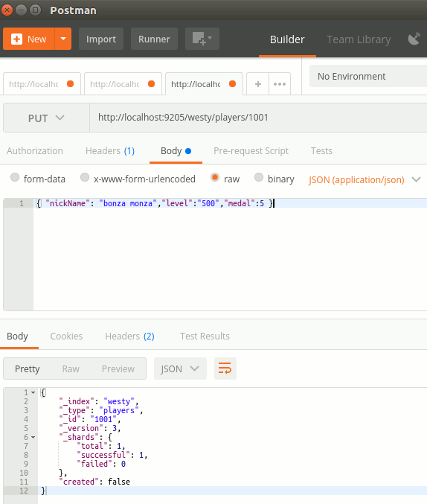The width and height of the screenshot is (427, 504).
Task: Open the response Headers (2) tab
Action: [x=129, y=336]
